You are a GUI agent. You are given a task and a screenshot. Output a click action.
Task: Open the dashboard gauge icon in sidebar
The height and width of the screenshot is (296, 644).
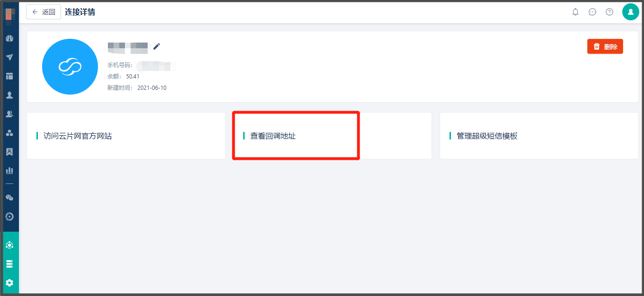9,38
